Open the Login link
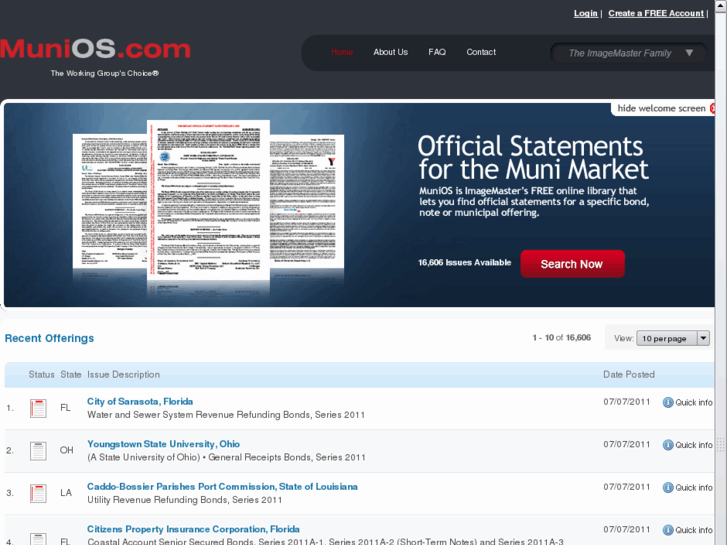 click(586, 13)
